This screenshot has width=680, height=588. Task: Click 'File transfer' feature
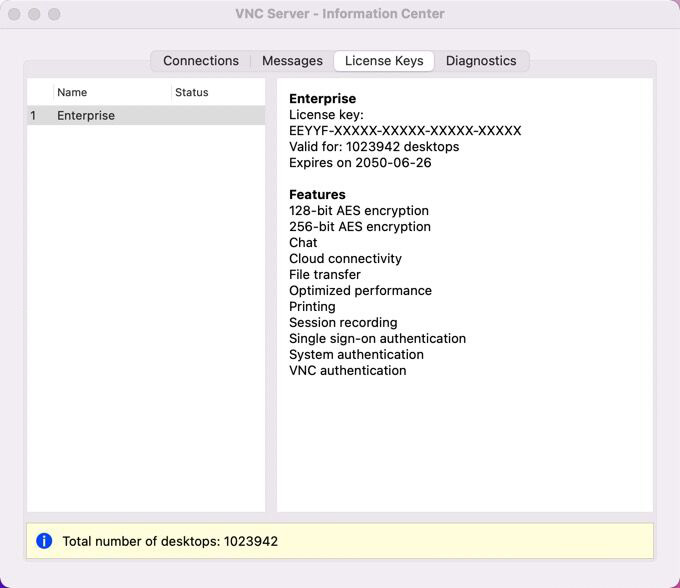[x=325, y=274]
